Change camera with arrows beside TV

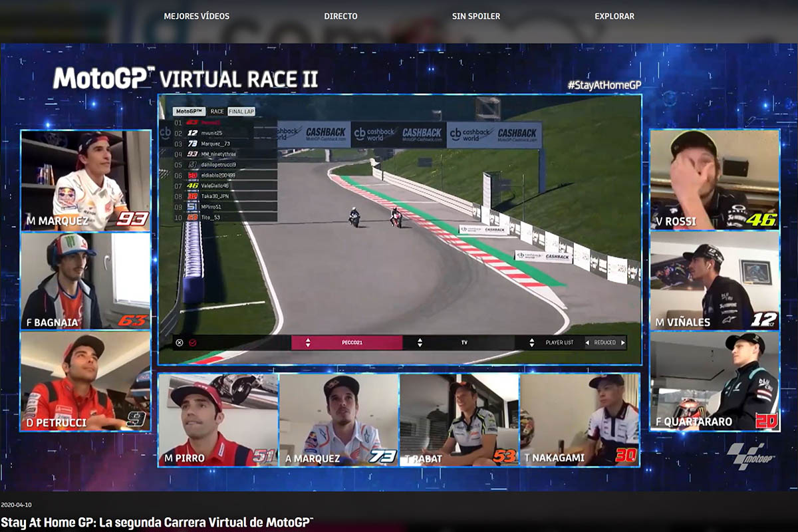[420, 343]
